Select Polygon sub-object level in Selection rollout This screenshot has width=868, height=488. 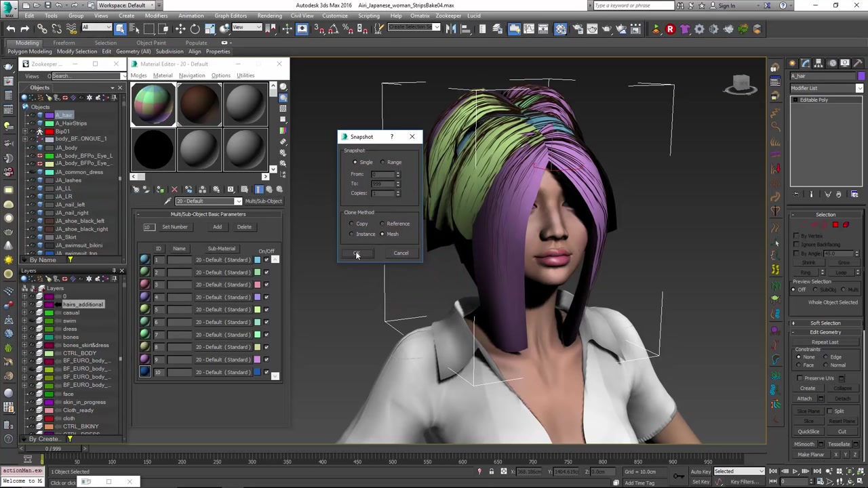[x=835, y=225]
